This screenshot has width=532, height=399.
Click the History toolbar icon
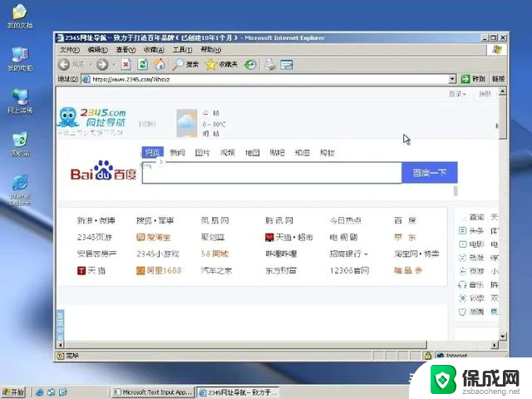point(250,65)
